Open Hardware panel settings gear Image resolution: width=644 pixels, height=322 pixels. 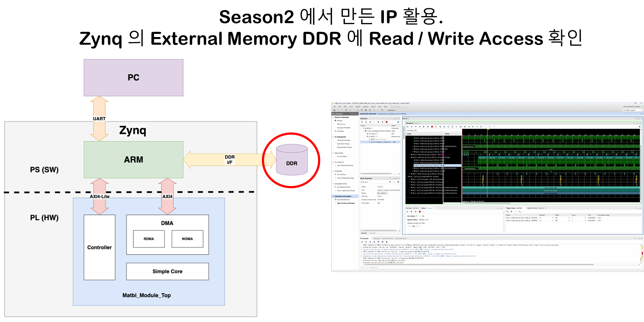(398, 122)
